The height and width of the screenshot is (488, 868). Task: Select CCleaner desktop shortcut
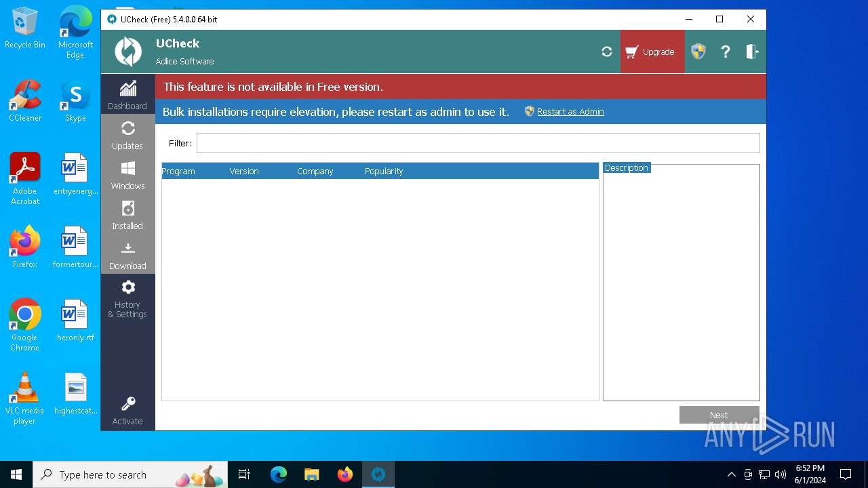point(25,101)
